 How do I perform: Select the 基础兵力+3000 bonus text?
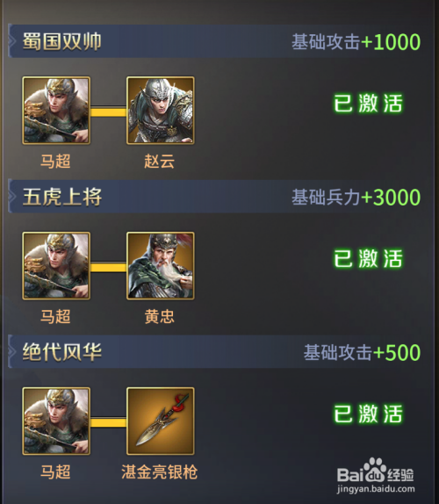click(356, 197)
